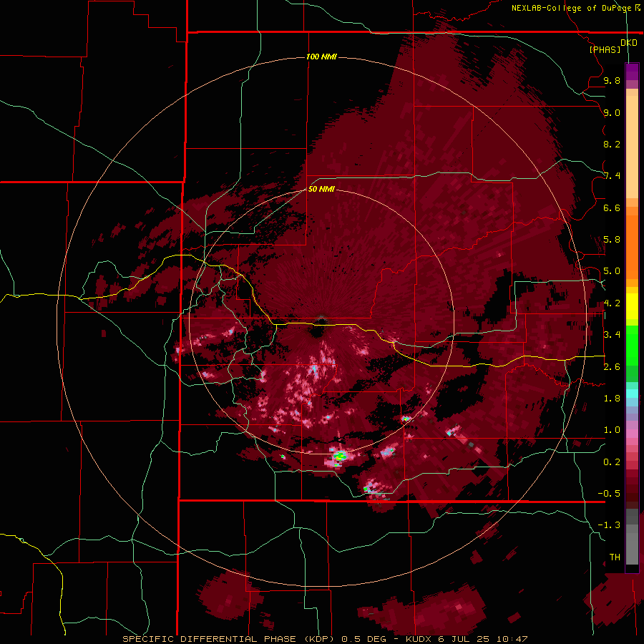This screenshot has width=644, height=644.
Task: Click the TH threshold label on legend
Action: [615, 557]
